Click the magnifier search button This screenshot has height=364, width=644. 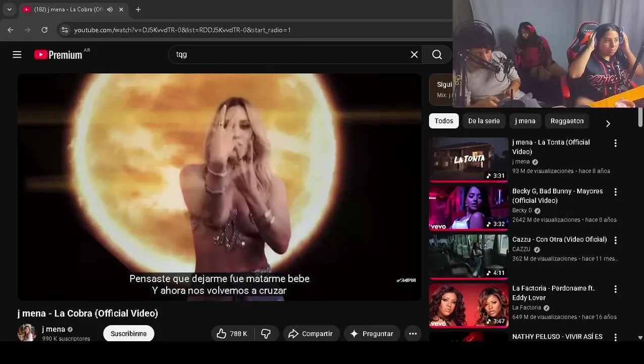point(437,55)
